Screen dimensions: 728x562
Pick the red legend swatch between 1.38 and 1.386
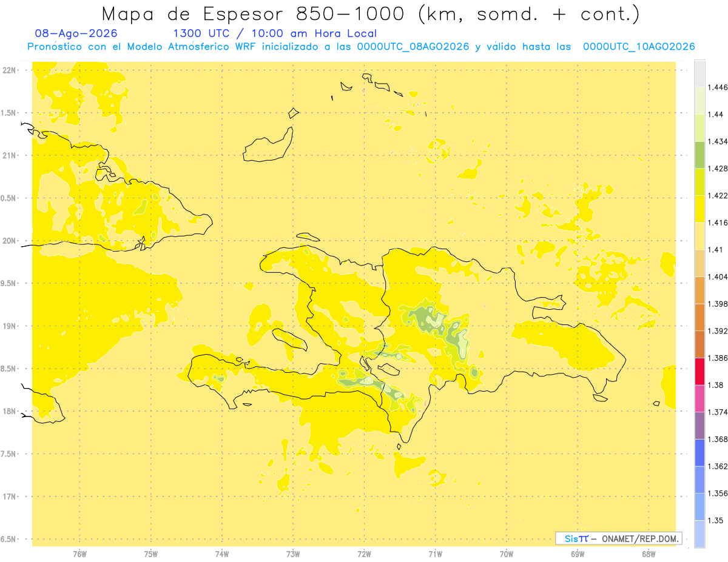699,371
